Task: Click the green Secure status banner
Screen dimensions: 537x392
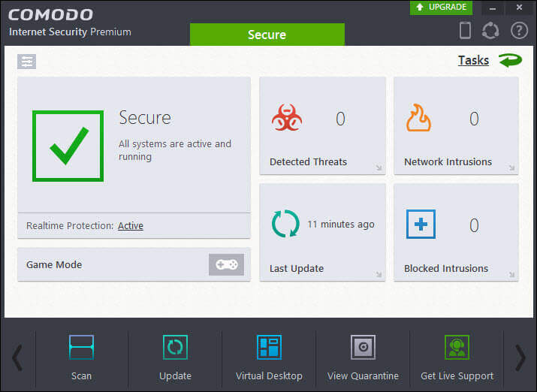Action: (267, 35)
